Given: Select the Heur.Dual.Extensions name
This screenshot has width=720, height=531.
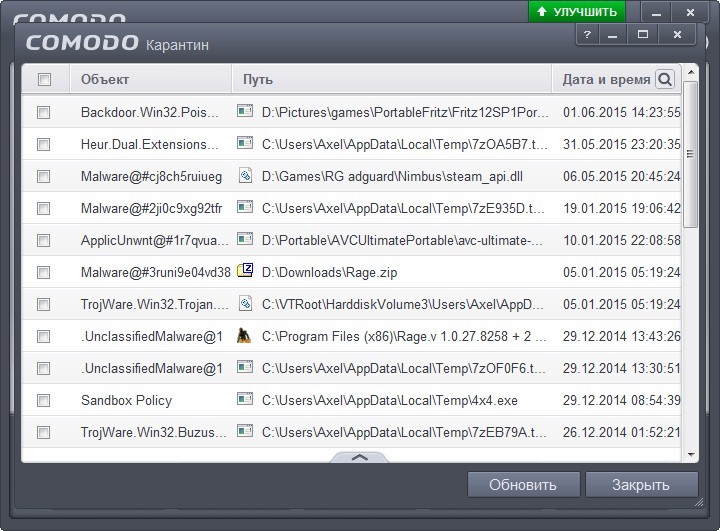Looking at the screenshot, I should pyautogui.click(x=150, y=145).
